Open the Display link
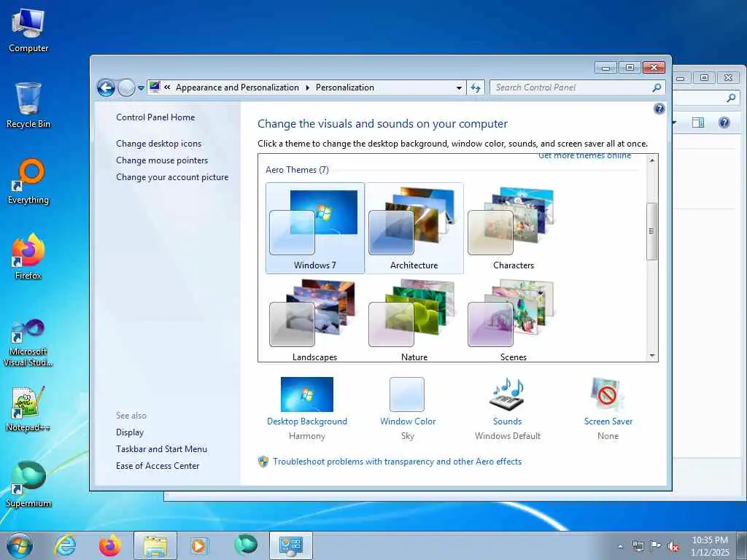This screenshot has height=560, width=747. [x=130, y=432]
